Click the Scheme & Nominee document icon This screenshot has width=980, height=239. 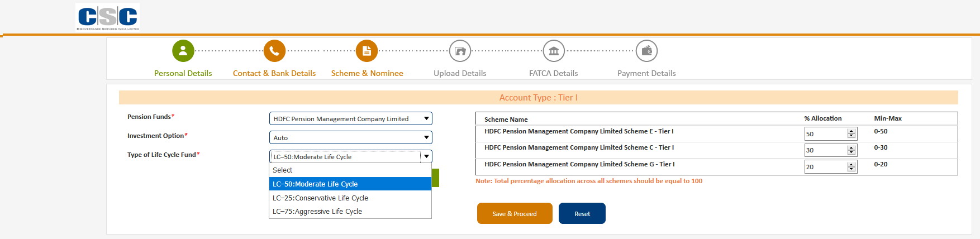pyautogui.click(x=367, y=51)
